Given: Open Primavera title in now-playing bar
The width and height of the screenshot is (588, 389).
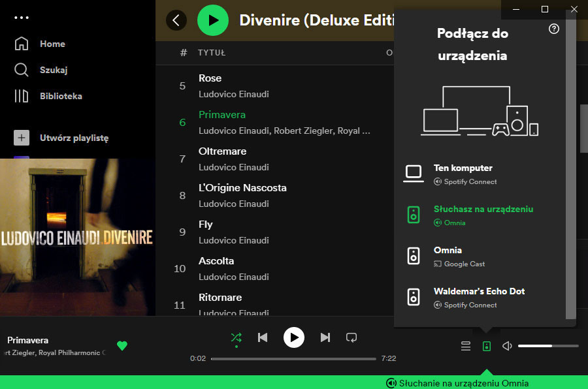Looking at the screenshot, I should pos(27,340).
